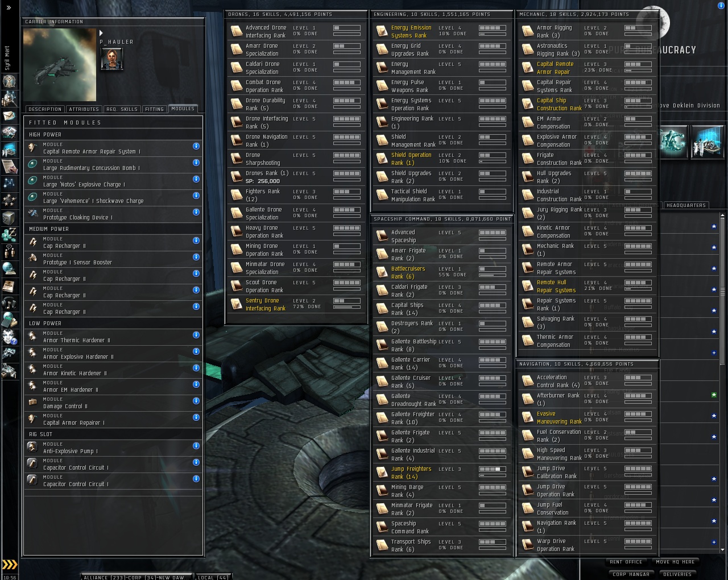Open the star map icon in sidebar
728x580 pixels.
tap(9, 183)
